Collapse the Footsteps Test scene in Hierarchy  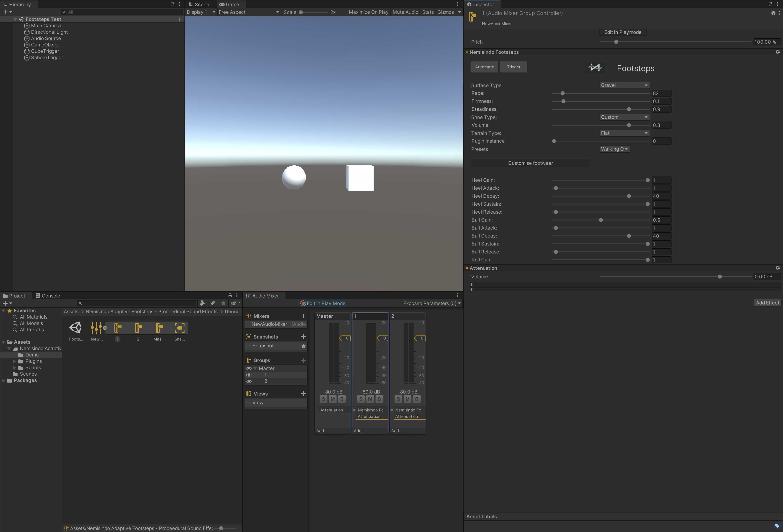(15, 20)
